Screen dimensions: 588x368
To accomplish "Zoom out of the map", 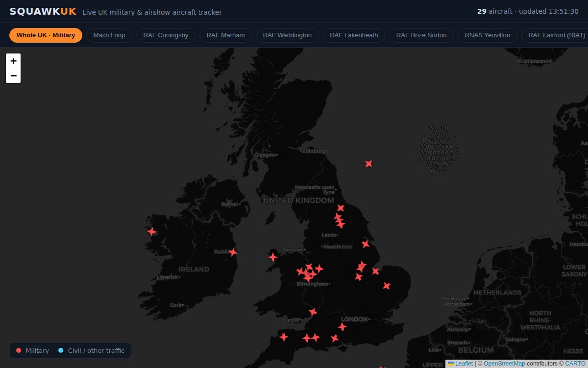I will tap(13, 76).
